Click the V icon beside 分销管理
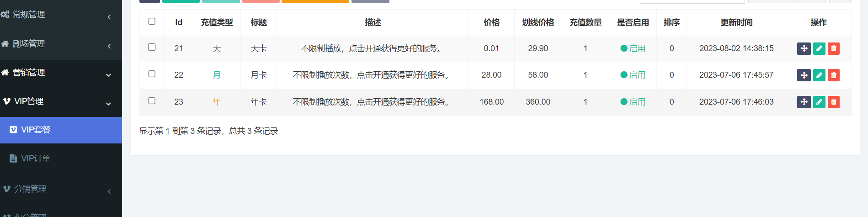Screen dimensions: 868x217 (6, 189)
